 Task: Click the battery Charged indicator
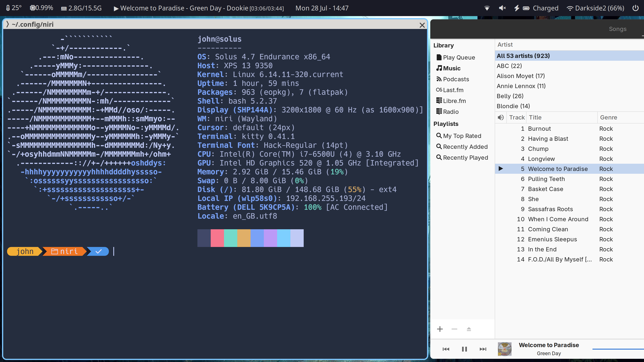coord(536,8)
